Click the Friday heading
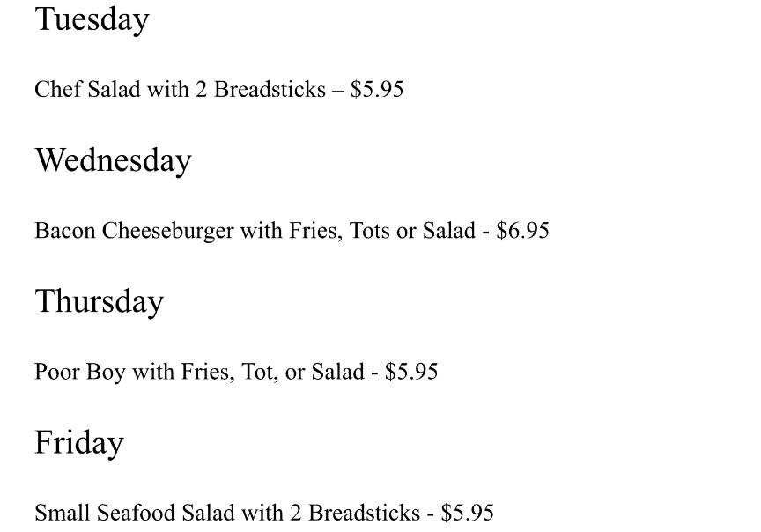Viewport: 761px width, 532px height. click(x=78, y=442)
